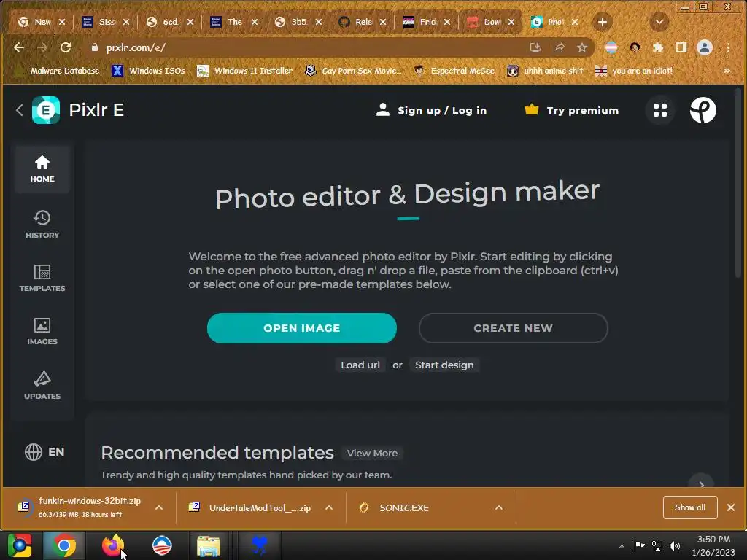This screenshot has height=560, width=747.
Task: Bookmark this page with the star icon
Action: (x=581, y=47)
